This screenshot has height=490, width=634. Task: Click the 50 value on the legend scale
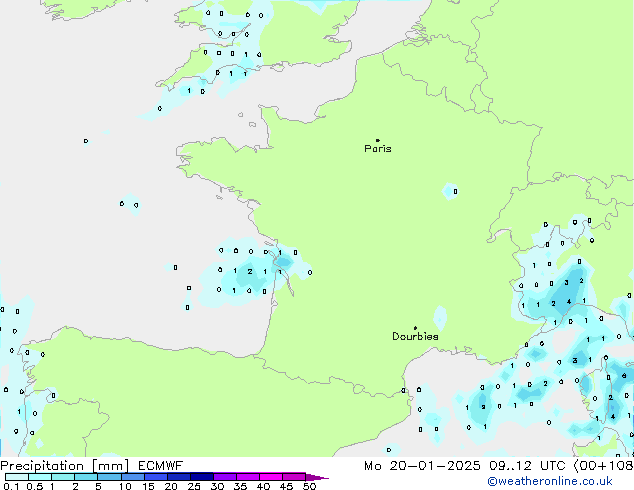[309, 487]
